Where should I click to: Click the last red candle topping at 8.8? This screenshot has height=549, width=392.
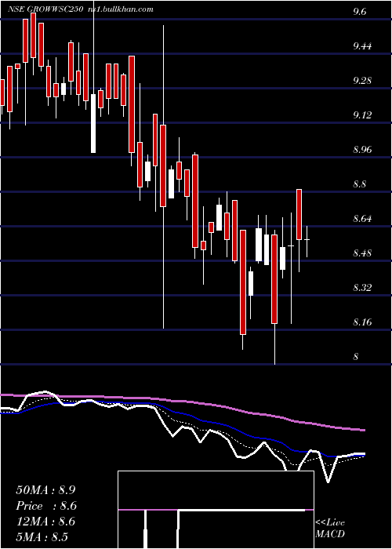point(299,214)
